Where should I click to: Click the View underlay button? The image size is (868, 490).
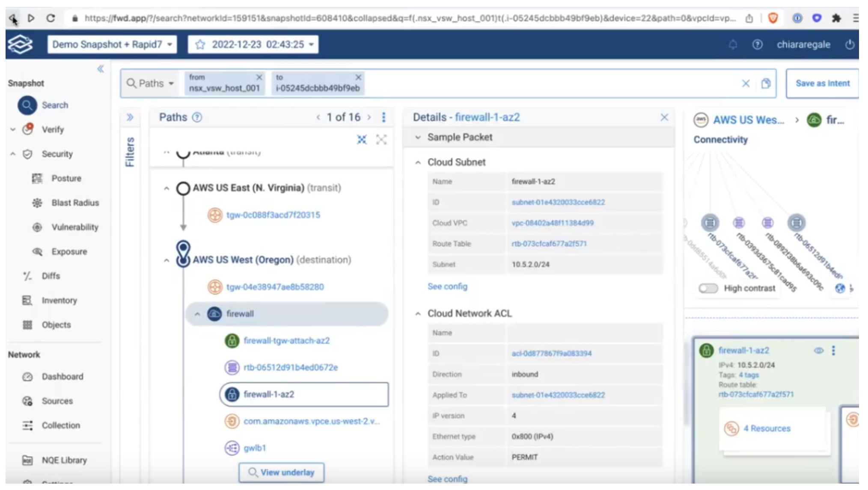(281, 472)
